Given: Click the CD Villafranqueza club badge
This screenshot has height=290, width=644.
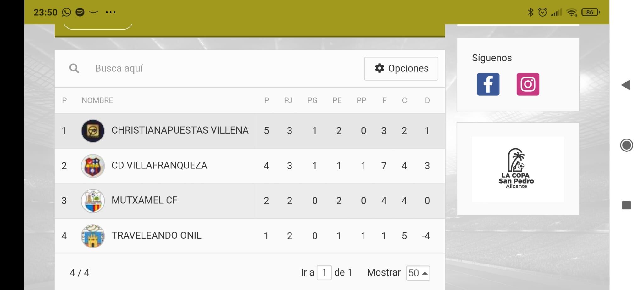Looking at the screenshot, I should [93, 166].
